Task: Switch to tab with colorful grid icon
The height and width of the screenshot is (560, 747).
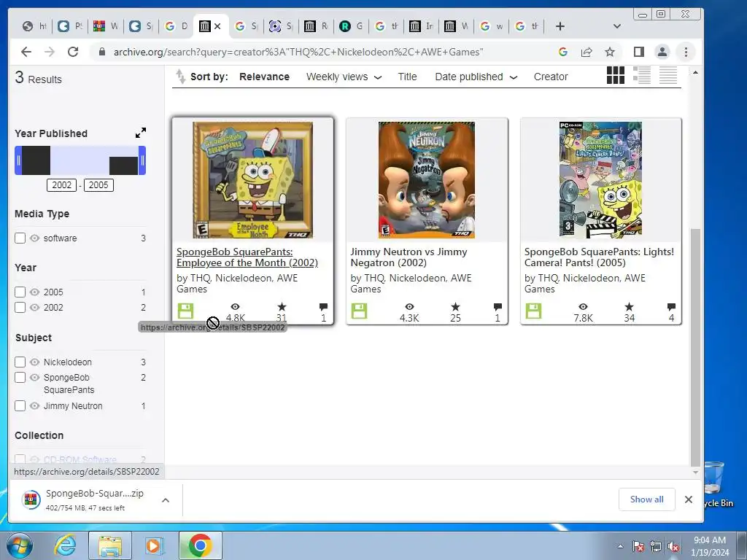Action: tap(106, 26)
